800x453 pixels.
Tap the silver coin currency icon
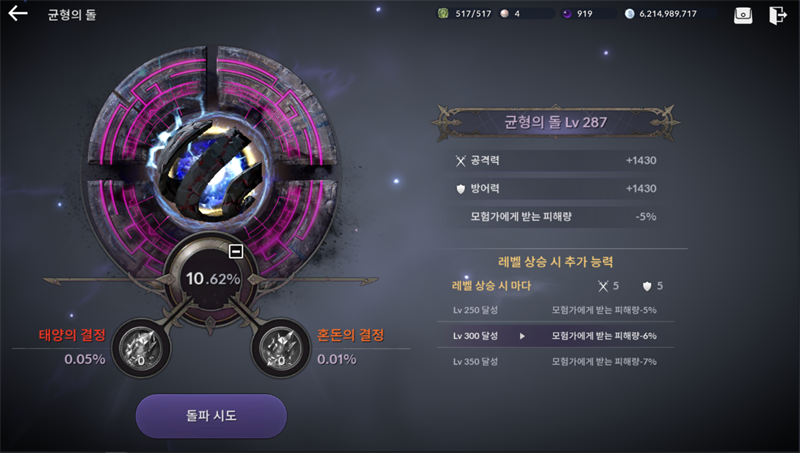(630, 14)
